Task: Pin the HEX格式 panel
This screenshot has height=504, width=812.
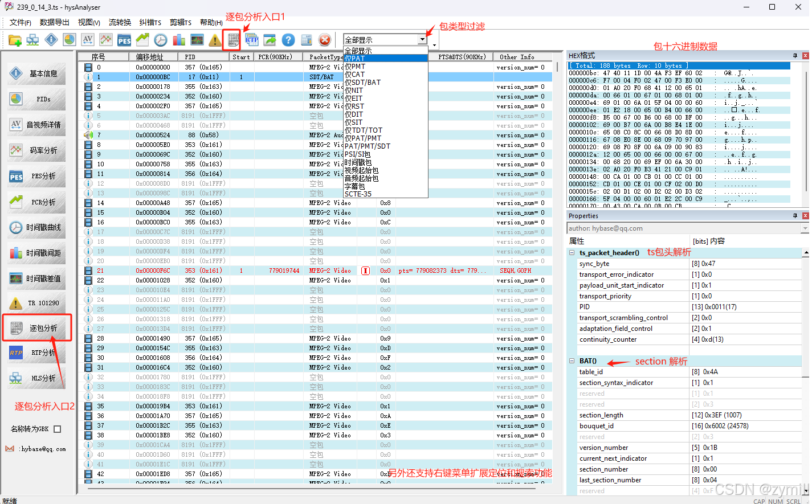Action: 795,56
